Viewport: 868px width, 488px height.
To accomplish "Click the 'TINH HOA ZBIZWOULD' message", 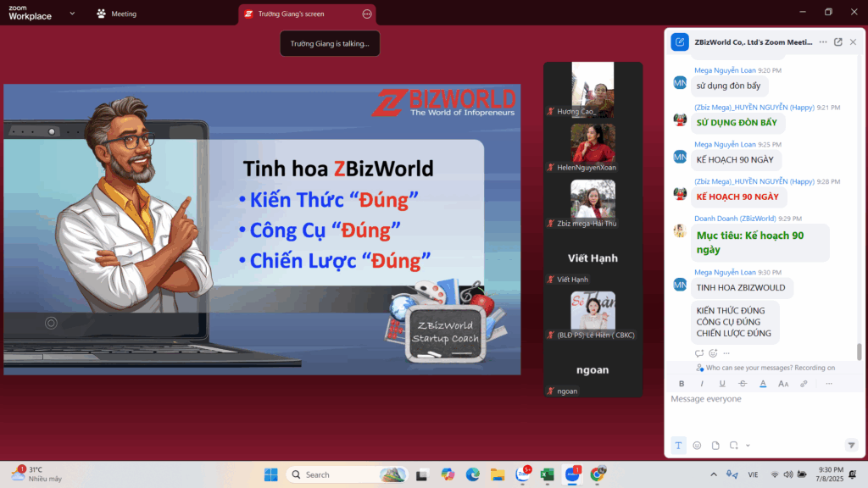I will point(741,288).
